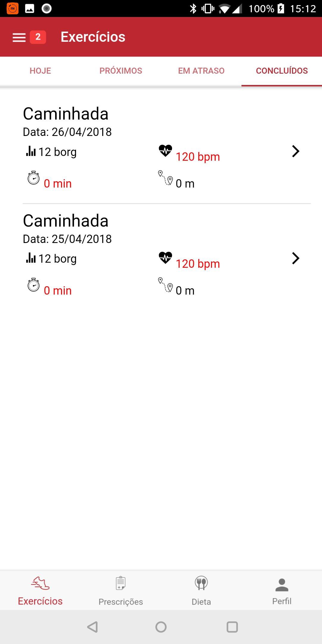Select the Exercícios bottom navigation item
The width and height of the screenshot is (322, 644).
[x=40, y=590]
